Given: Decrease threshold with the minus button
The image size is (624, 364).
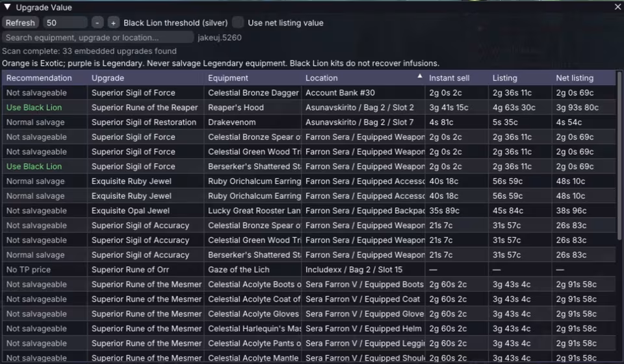Looking at the screenshot, I should point(97,23).
